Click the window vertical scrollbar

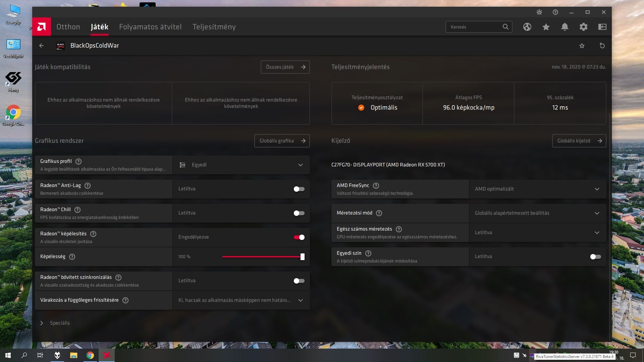point(610,226)
